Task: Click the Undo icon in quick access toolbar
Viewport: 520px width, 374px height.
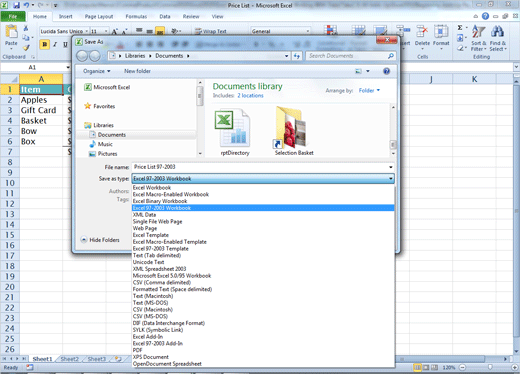Action: click(26, 5)
